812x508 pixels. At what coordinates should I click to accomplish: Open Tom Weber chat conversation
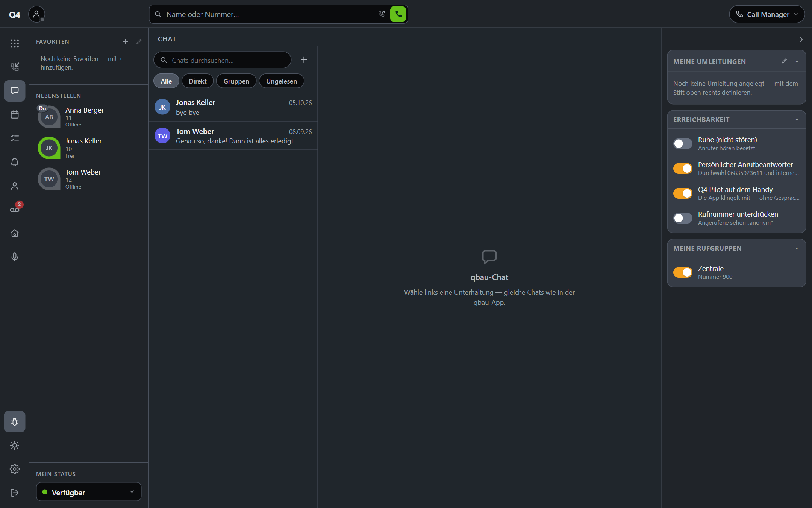pos(233,136)
